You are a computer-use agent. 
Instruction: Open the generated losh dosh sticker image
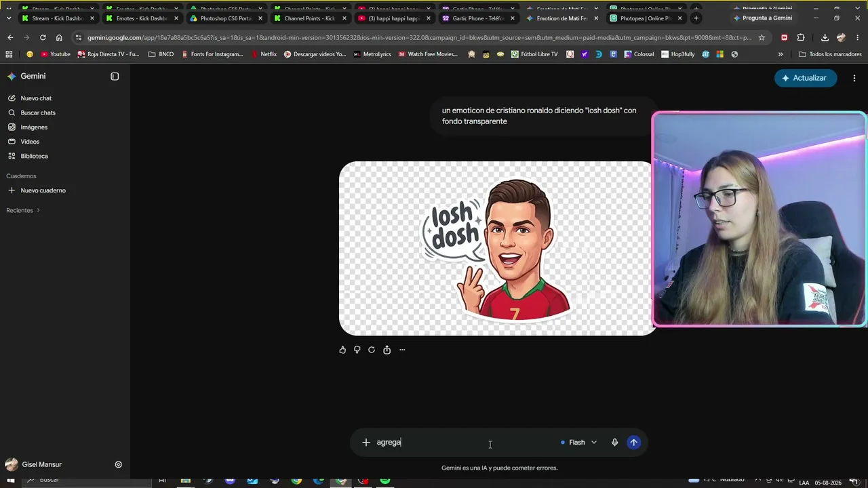click(498, 248)
